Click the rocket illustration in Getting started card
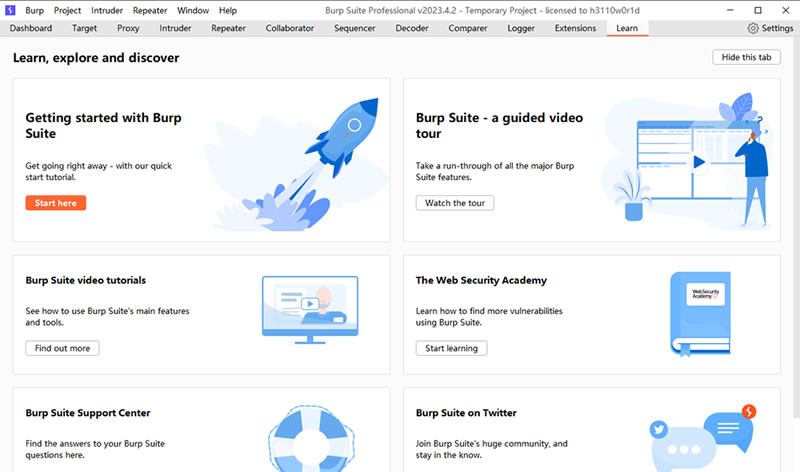 [298, 163]
